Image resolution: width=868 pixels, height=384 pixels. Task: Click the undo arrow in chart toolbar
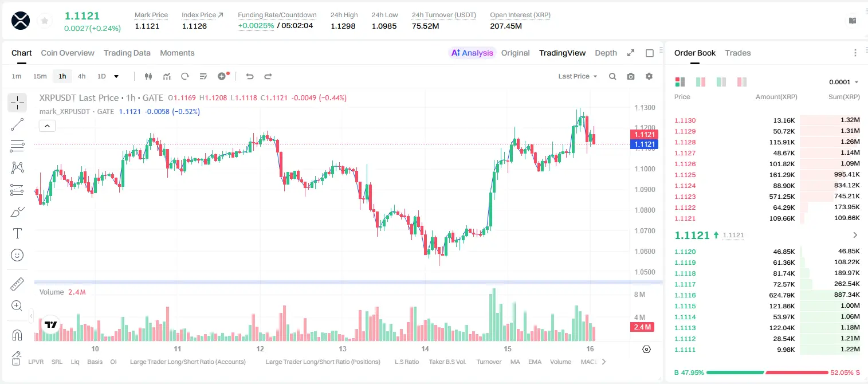[x=249, y=76]
